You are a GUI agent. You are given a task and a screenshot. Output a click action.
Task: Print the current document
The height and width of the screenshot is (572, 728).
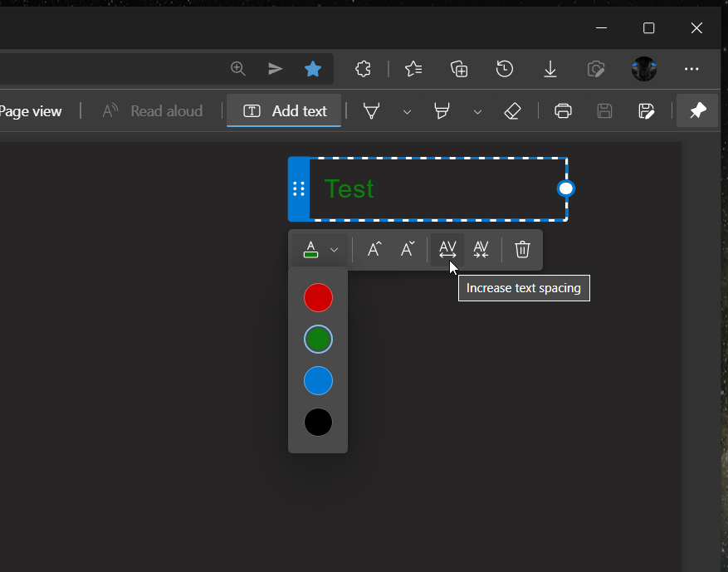563,110
